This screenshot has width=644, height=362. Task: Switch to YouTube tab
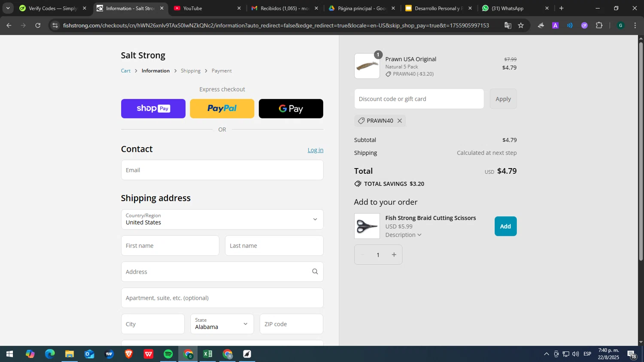click(x=207, y=8)
